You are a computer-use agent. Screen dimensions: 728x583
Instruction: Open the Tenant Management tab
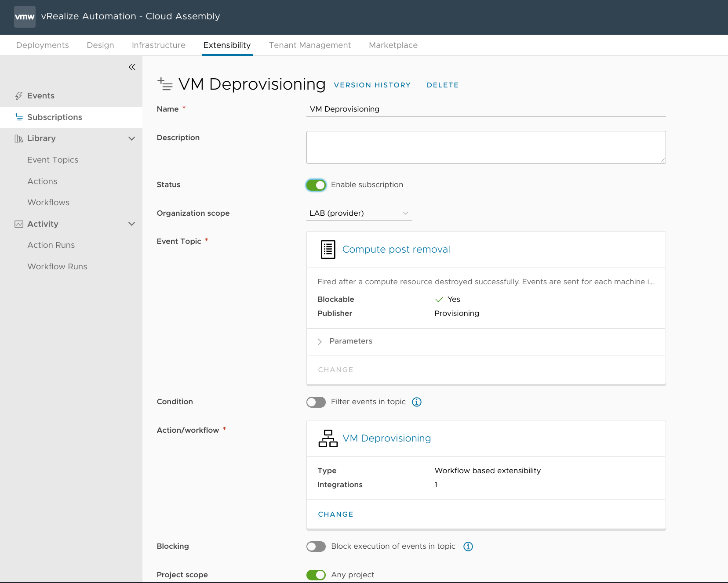310,45
